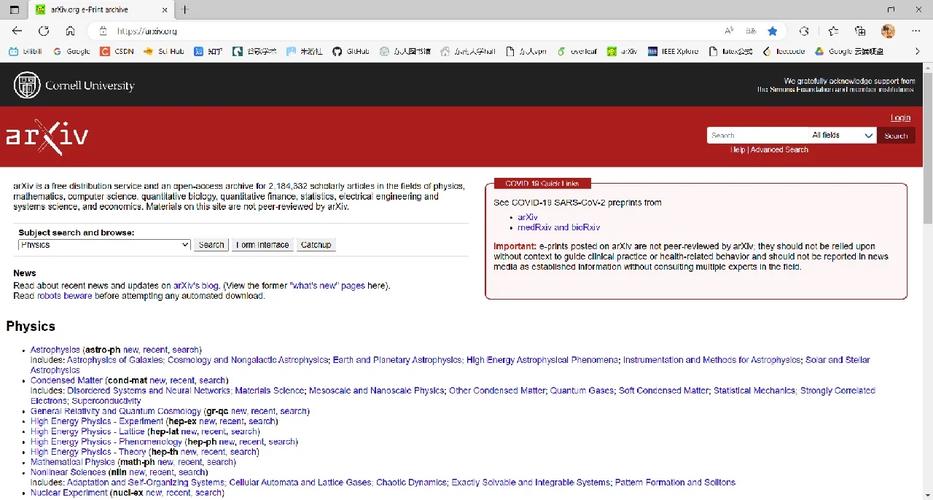Viewport: 933px width, 500px height.
Task: Click the Catchup button
Action: point(316,245)
